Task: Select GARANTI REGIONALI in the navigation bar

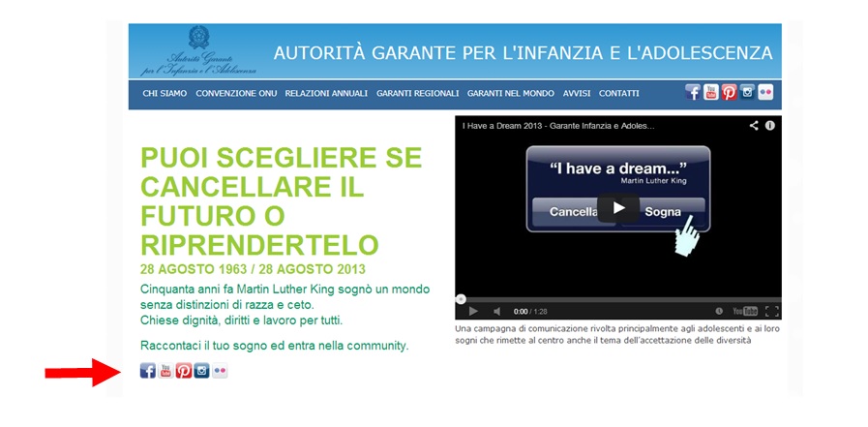Action: (x=417, y=94)
